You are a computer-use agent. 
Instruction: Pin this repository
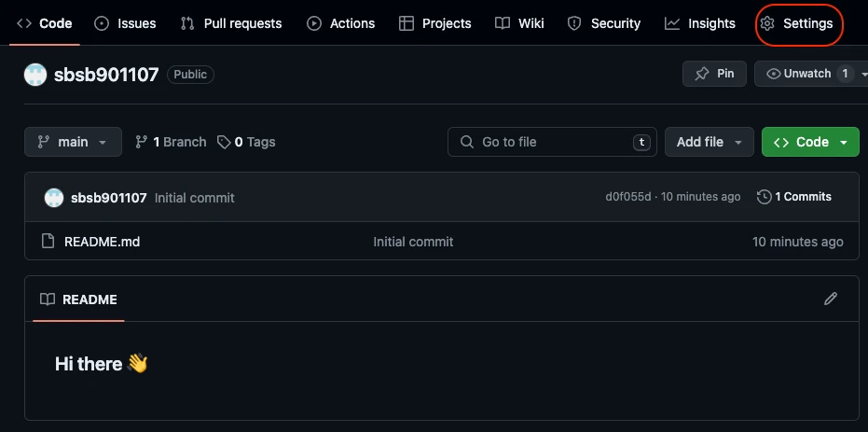[x=714, y=74]
